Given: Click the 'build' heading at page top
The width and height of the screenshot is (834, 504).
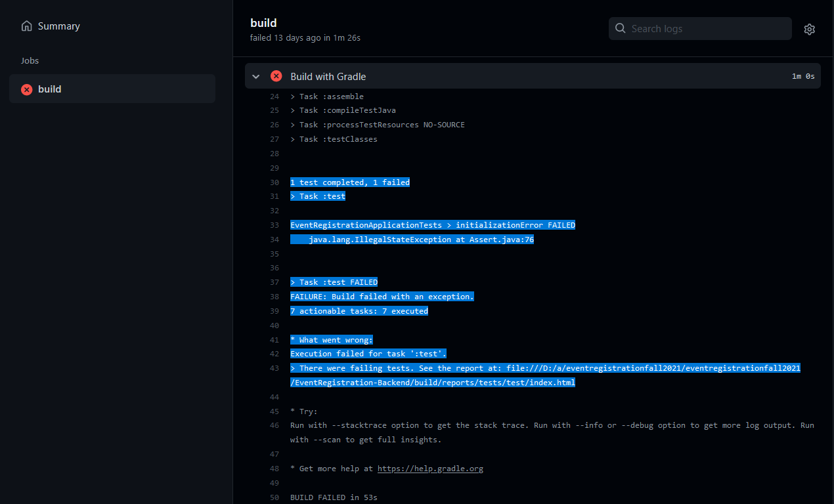Looking at the screenshot, I should 263,23.
